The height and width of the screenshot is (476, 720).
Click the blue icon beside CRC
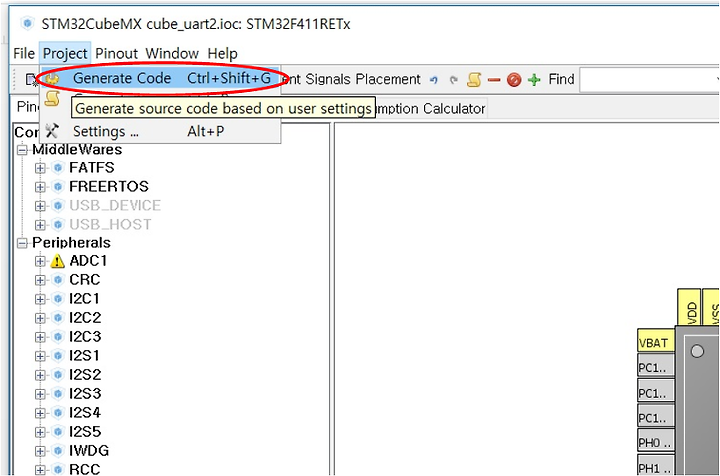pyautogui.click(x=57, y=280)
